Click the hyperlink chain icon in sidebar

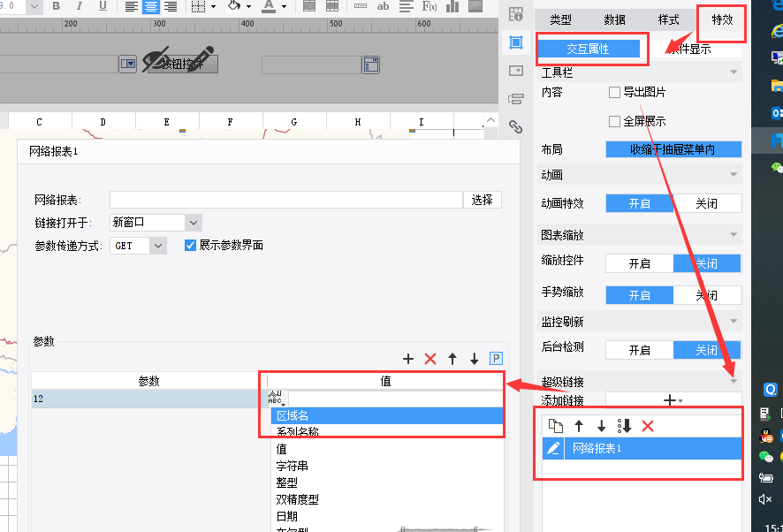(x=516, y=126)
